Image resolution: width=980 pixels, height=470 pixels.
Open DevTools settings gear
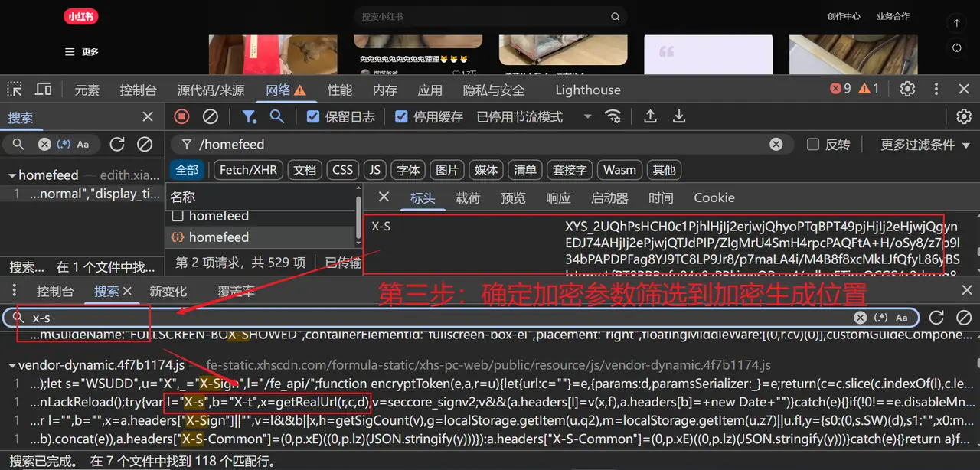[x=907, y=89]
